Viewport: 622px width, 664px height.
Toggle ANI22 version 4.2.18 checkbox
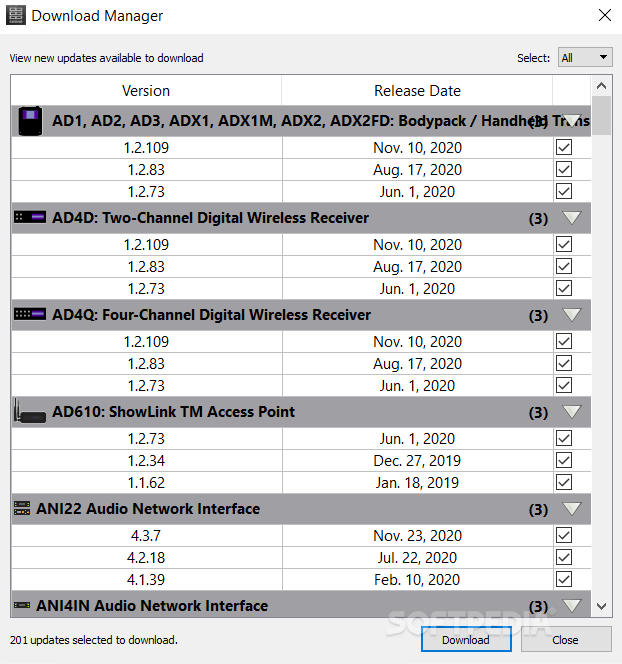pyautogui.click(x=564, y=557)
